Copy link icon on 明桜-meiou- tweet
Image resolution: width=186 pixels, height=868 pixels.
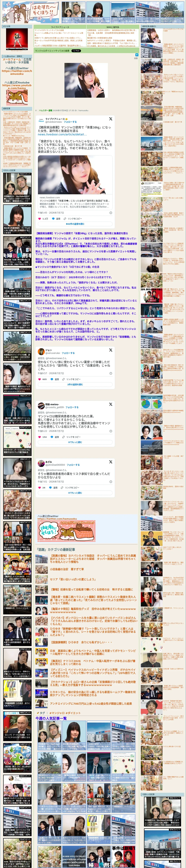64,437
